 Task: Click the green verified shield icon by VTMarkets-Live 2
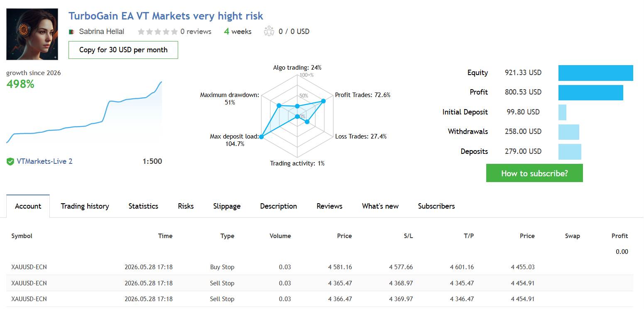coord(10,162)
